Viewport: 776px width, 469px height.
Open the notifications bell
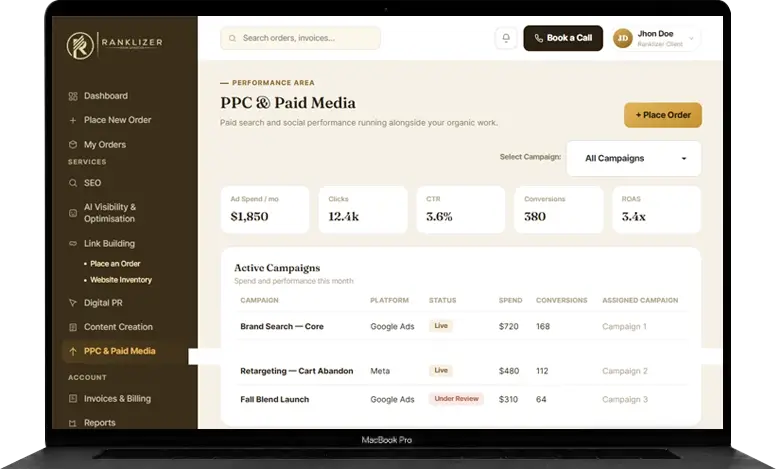coord(506,38)
